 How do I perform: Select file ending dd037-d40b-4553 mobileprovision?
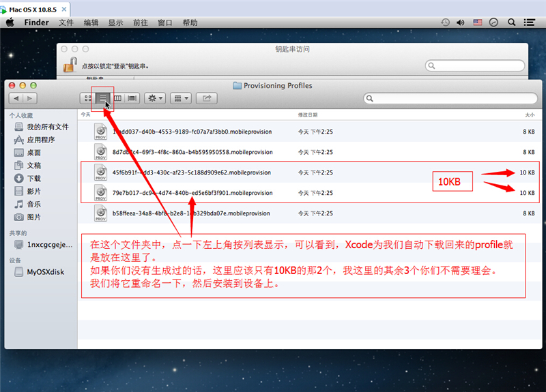pos(310,132)
